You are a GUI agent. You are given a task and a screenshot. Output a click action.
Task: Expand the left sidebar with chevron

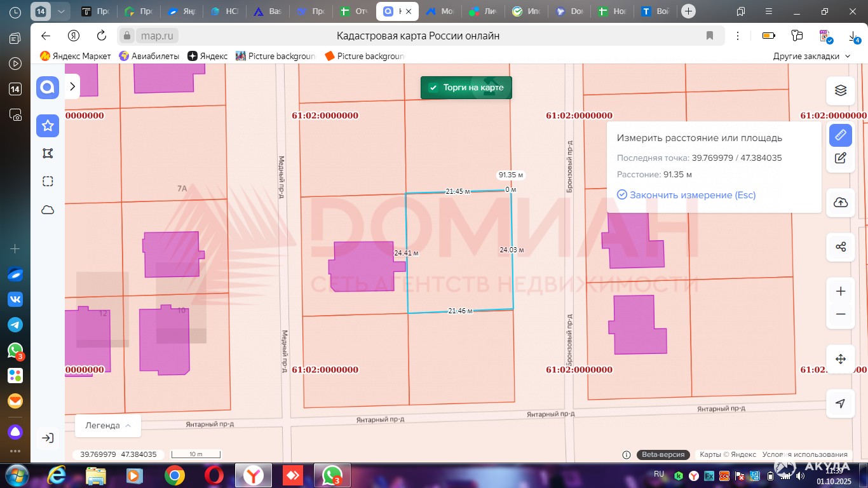pos(72,86)
